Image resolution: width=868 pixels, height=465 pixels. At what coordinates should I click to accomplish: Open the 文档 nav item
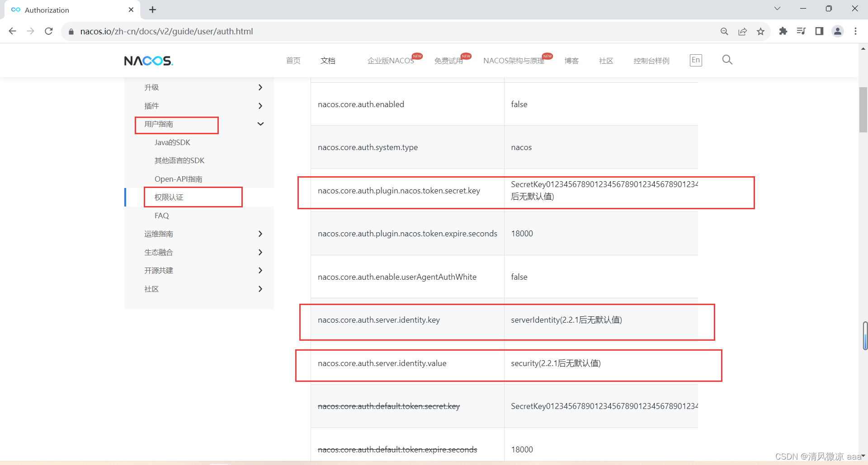coord(328,61)
